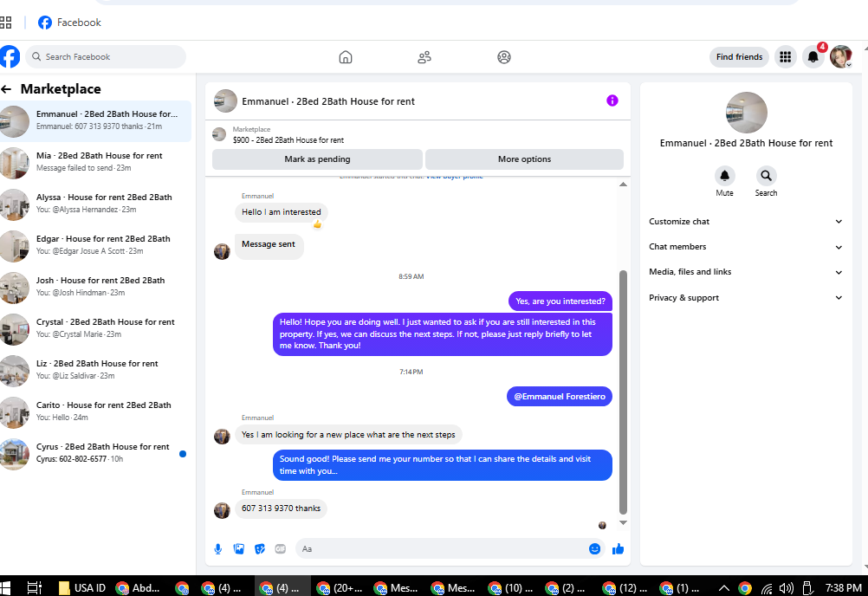The height and width of the screenshot is (596, 868).
Task: Open the Groups icon in top navigation
Action: pyautogui.click(x=504, y=57)
